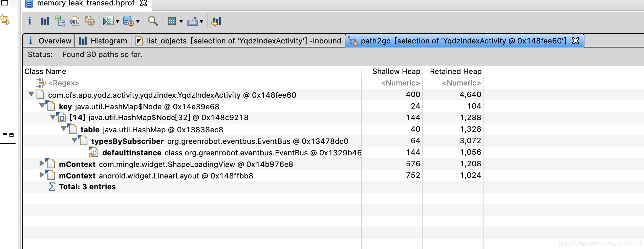Image resolution: width=644 pixels, height=249 pixels.
Task: Click shallow heap value 576
Action: coord(413,164)
